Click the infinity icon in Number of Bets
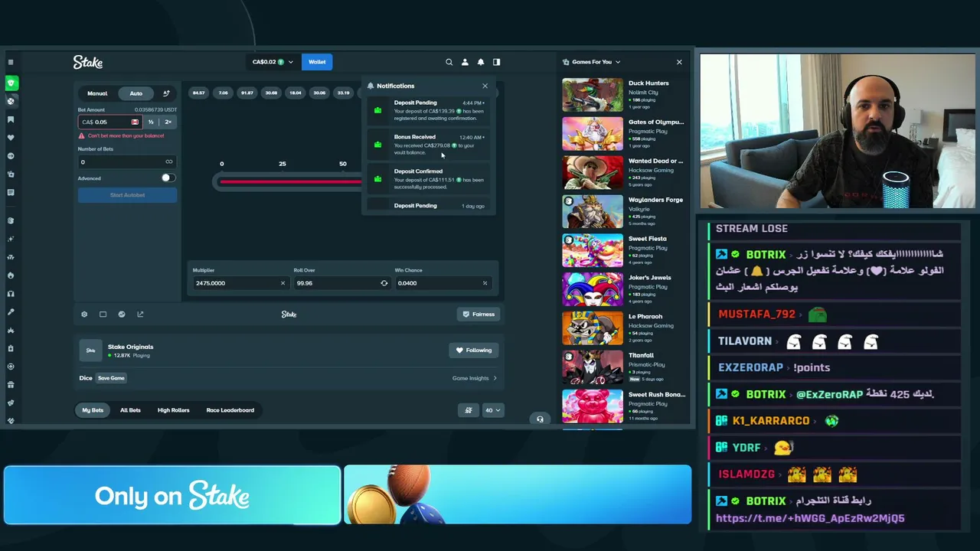Screen dimensions: 980x551 click(x=169, y=161)
